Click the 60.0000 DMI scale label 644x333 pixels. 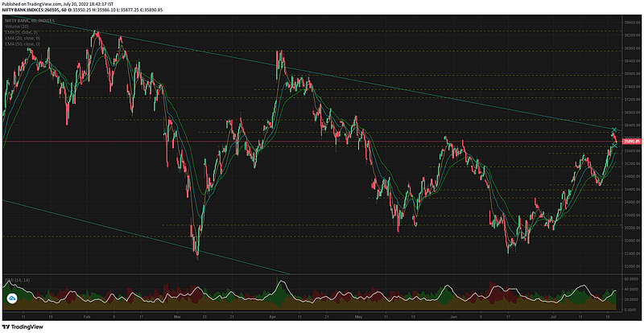[632, 279]
